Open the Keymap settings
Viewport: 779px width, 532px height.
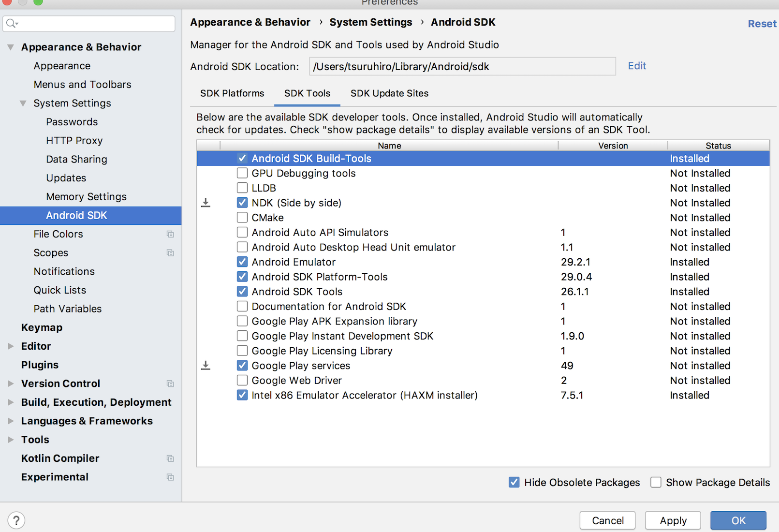[x=42, y=327]
